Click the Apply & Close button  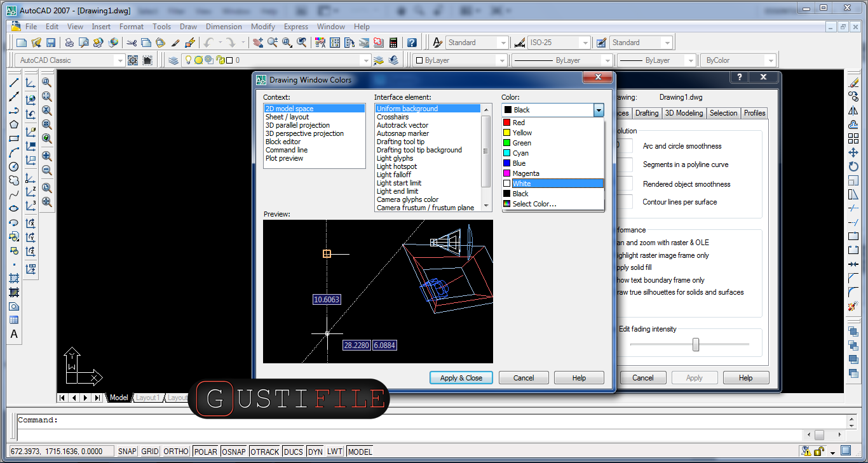461,378
